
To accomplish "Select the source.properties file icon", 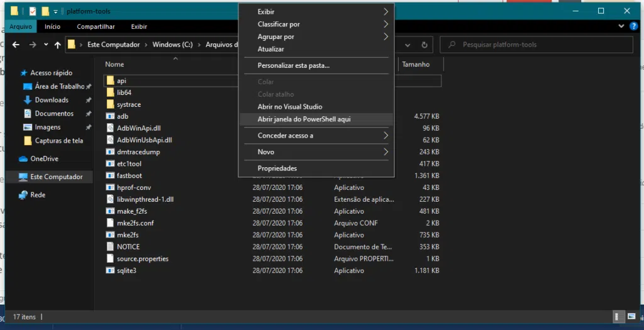I will 110,258.
